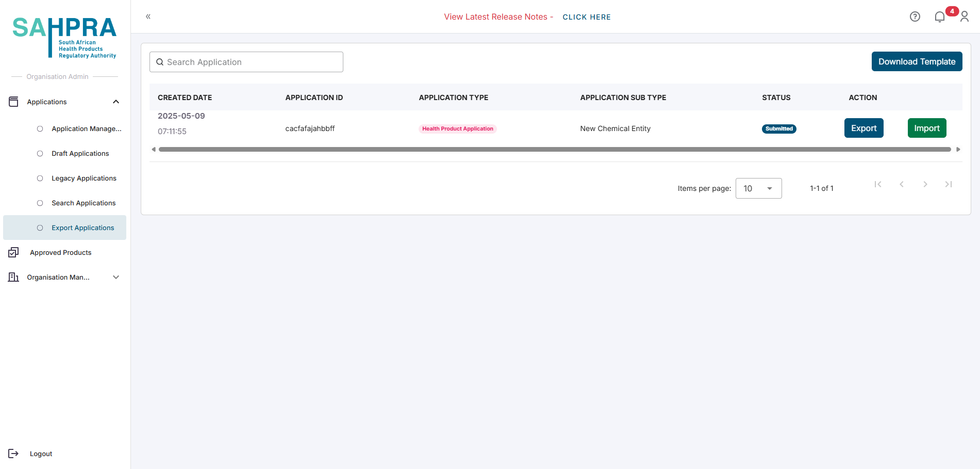The image size is (980, 469).
Task: Expand the Organisation Management chevron
Action: (116, 277)
